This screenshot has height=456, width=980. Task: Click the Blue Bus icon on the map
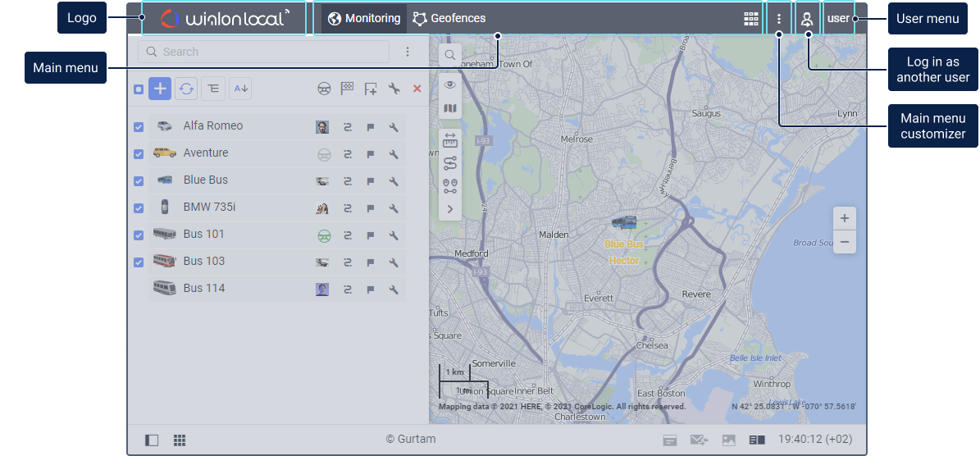click(x=624, y=222)
